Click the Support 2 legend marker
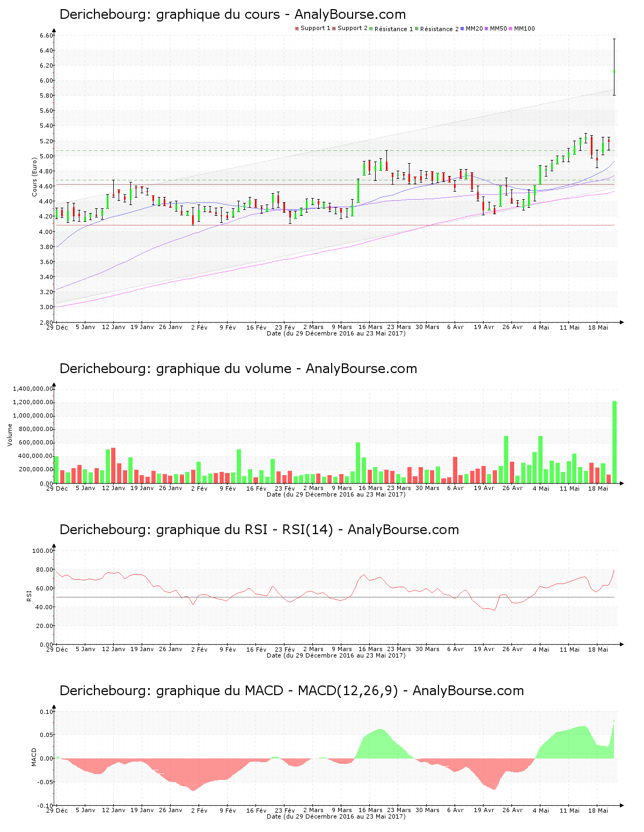The height and width of the screenshot is (832, 644). 334,28
